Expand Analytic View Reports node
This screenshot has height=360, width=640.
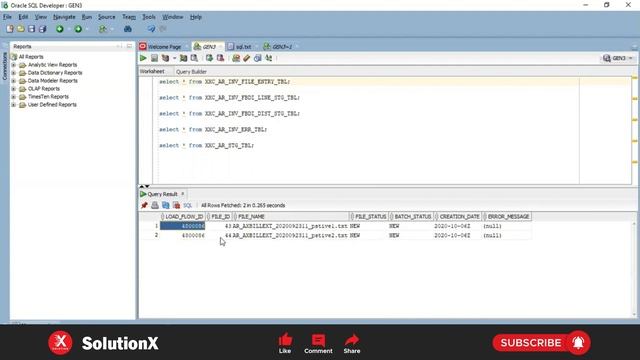pyautogui.click(x=14, y=65)
